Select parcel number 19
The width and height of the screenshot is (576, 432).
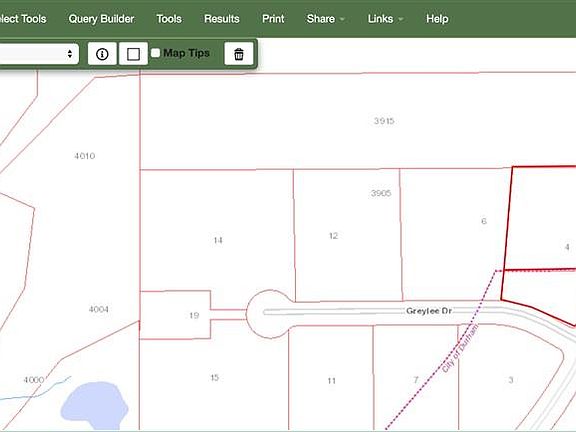[194, 315]
